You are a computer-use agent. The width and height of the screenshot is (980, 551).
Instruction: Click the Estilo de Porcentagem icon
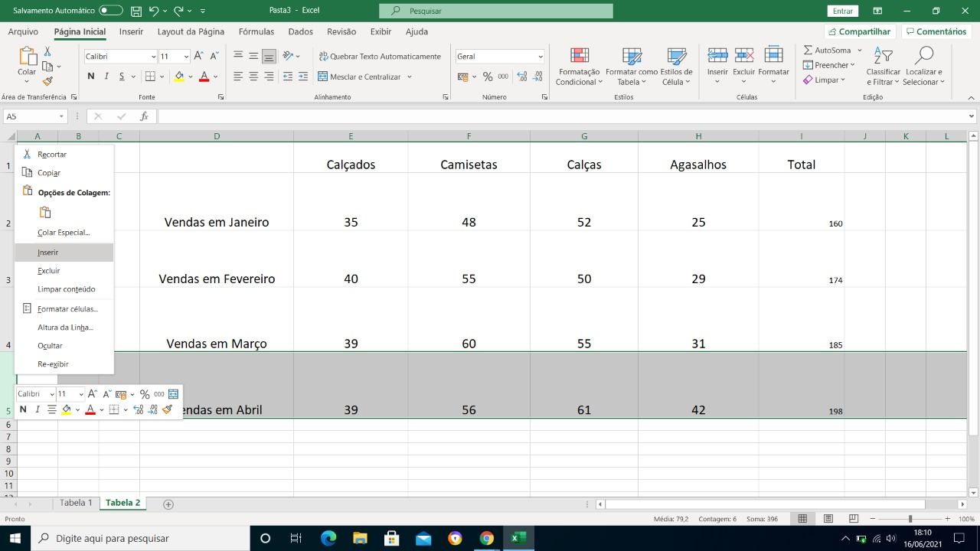[488, 77]
